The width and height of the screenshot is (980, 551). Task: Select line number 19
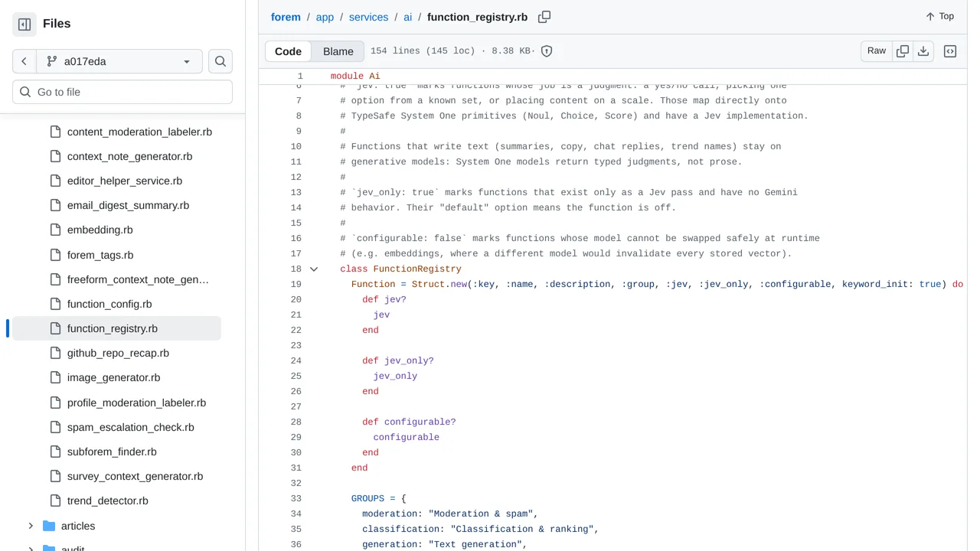pos(296,284)
